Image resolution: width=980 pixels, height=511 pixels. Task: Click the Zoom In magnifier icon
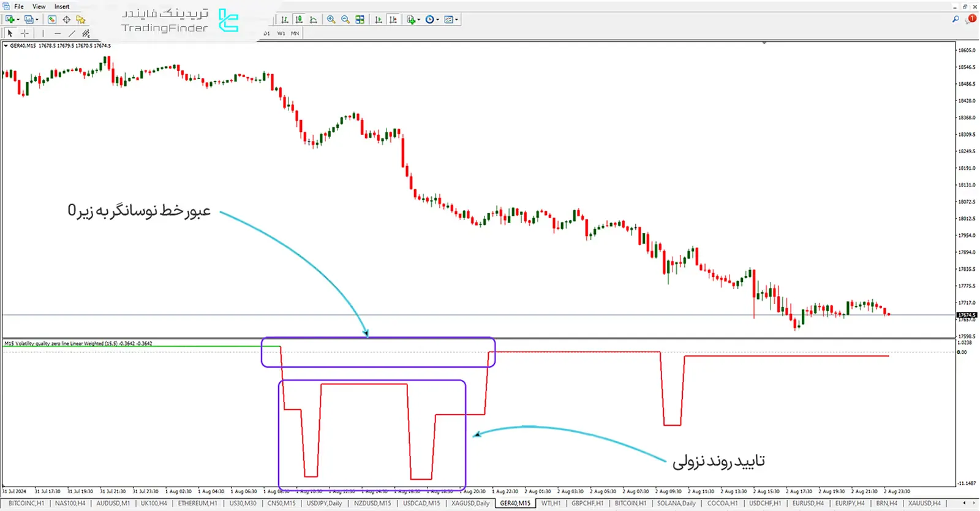[x=331, y=20]
